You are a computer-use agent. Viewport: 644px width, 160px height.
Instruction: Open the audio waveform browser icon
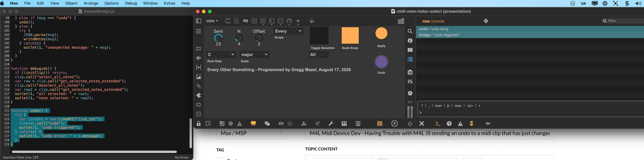point(199,58)
